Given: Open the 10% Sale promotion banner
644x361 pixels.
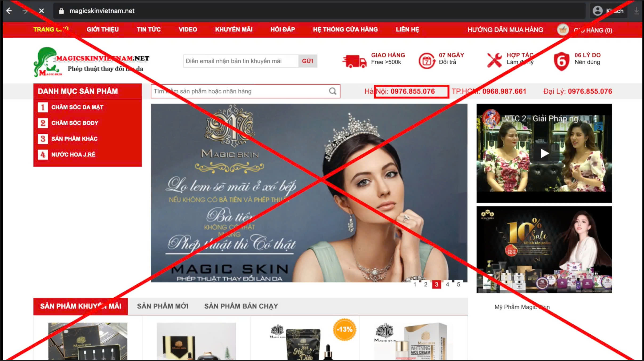Looking at the screenshot, I should 544,250.
